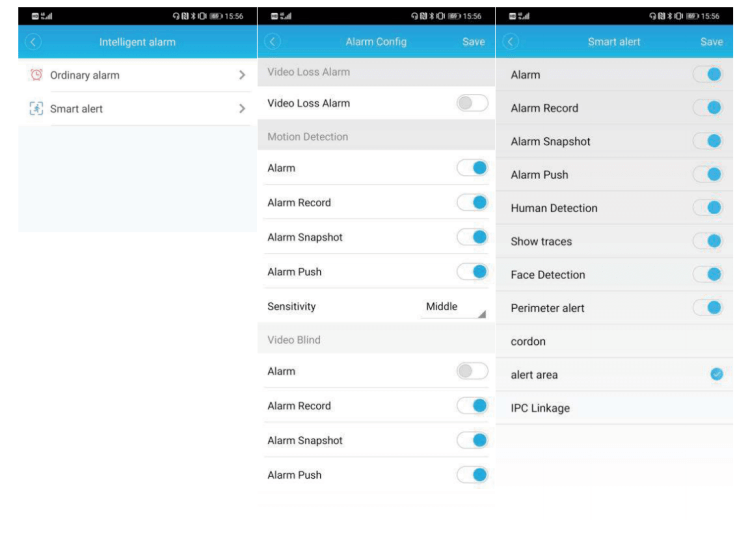750x556 pixels.
Task: Toggle Smart alert Alarm switch
Action: click(708, 75)
